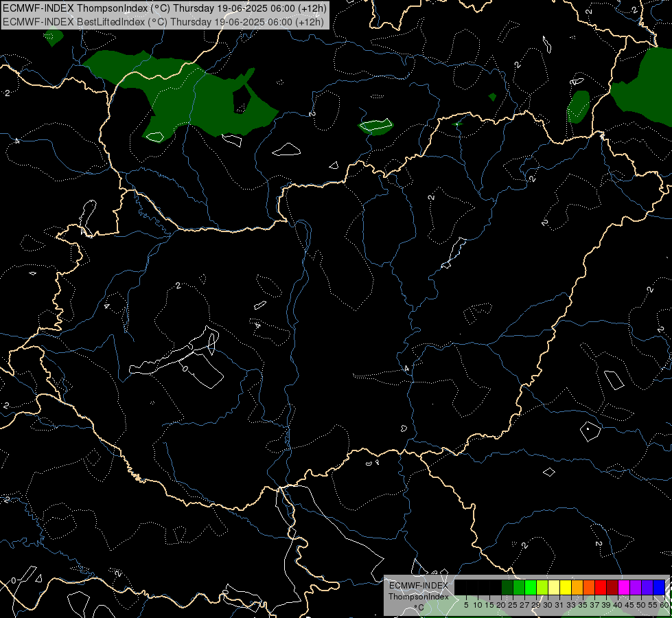Click legend scale value 15

tap(489, 605)
